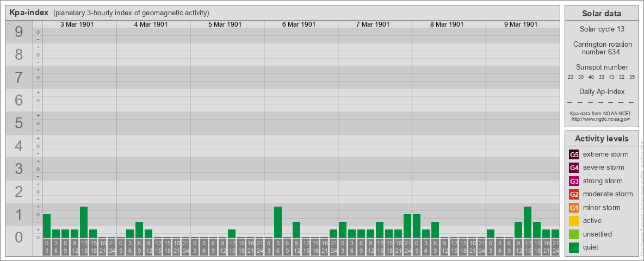The height and width of the screenshot is (261, 644).
Task: Click the dark green quiet swatch
Action: pyautogui.click(x=574, y=247)
